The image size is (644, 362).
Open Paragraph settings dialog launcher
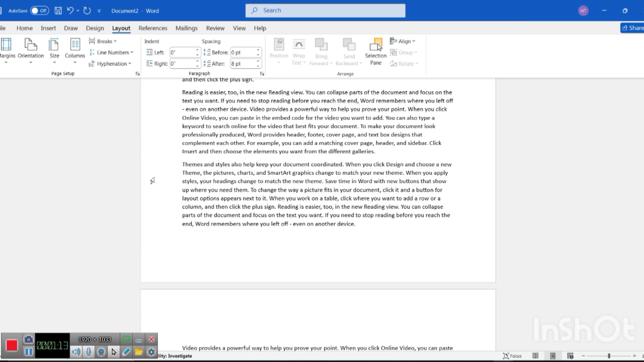[262, 74]
